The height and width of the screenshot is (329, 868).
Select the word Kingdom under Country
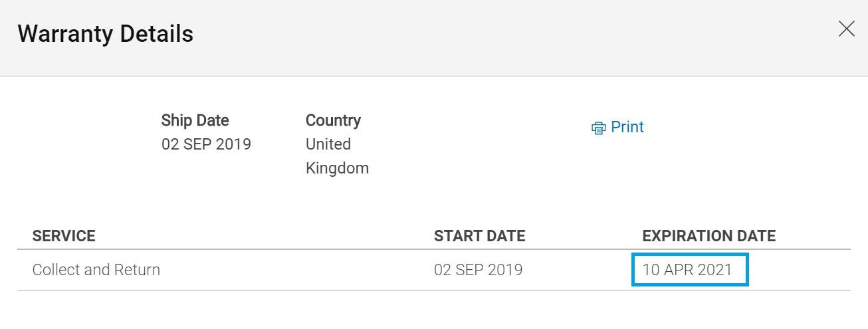[x=337, y=168]
